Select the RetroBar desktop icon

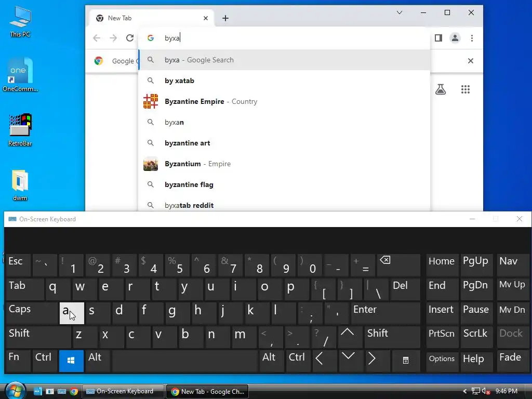20,130
